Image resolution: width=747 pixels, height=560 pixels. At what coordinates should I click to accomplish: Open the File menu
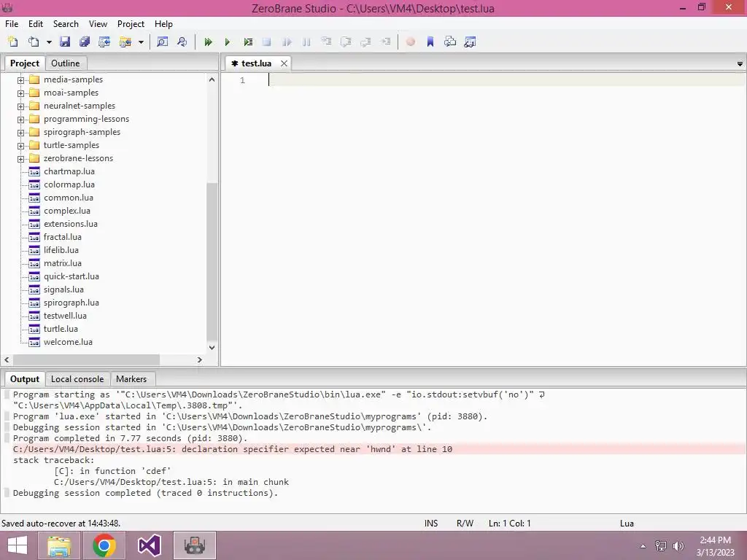point(12,24)
